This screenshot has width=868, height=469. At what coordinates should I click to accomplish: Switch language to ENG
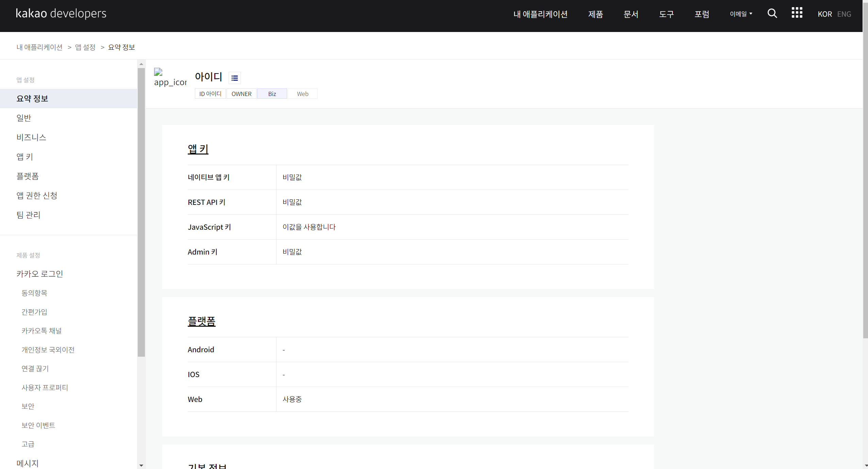pos(844,14)
